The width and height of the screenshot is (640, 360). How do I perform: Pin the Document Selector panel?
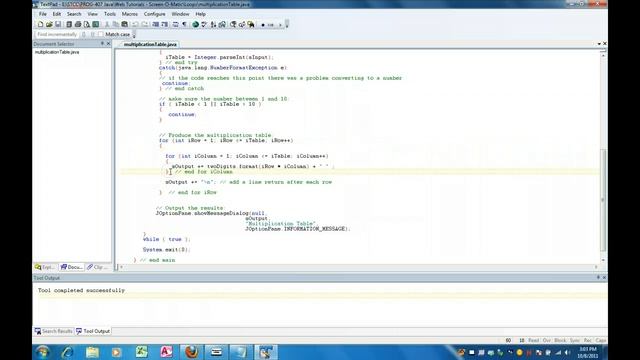[x=102, y=44]
